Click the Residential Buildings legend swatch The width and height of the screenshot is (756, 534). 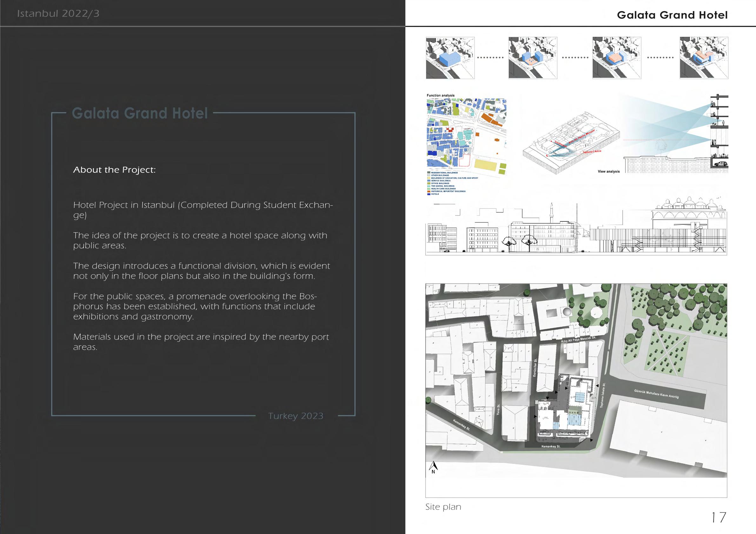(429, 172)
